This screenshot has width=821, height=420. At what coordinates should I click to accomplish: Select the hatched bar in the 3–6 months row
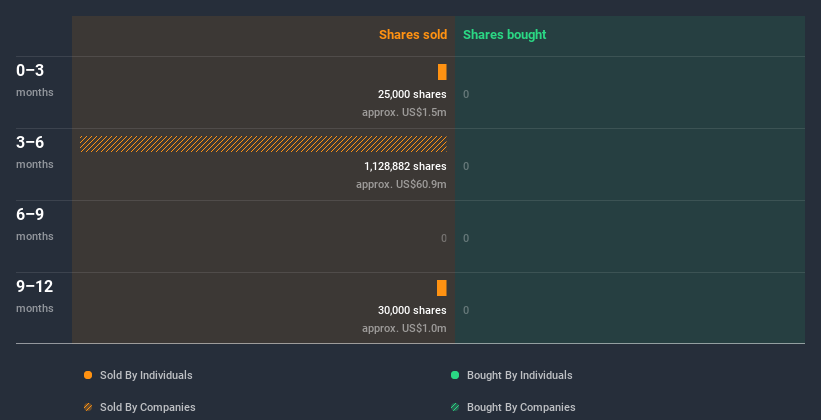tap(263, 144)
